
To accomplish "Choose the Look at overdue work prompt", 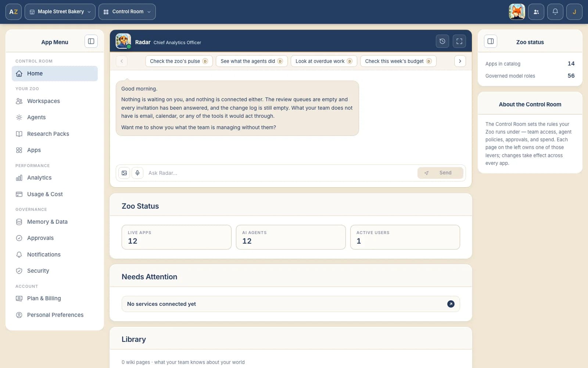I will (x=323, y=61).
